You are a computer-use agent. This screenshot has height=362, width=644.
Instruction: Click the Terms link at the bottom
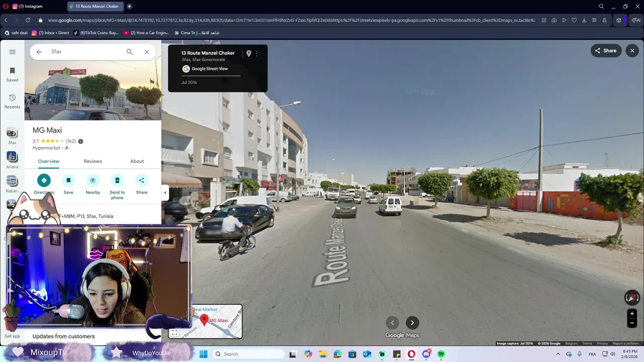(x=587, y=343)
